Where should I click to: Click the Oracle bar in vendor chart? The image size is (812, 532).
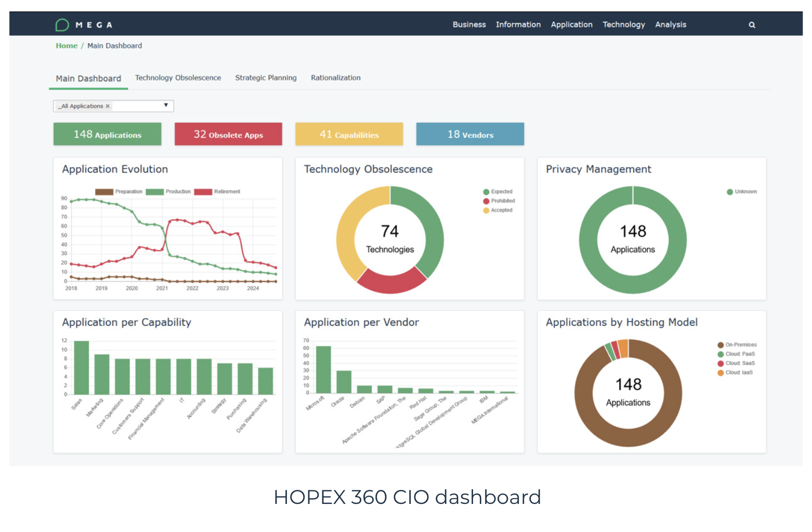(x=344, y=382)
